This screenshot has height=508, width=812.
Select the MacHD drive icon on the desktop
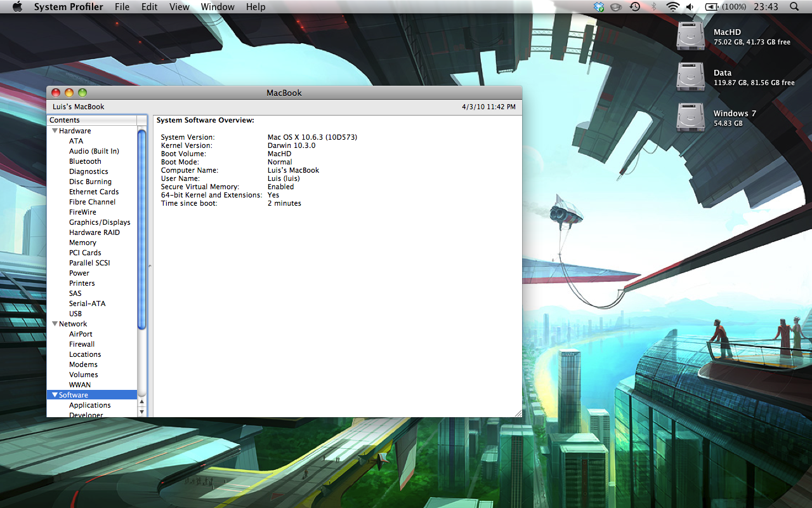point(690,36)
